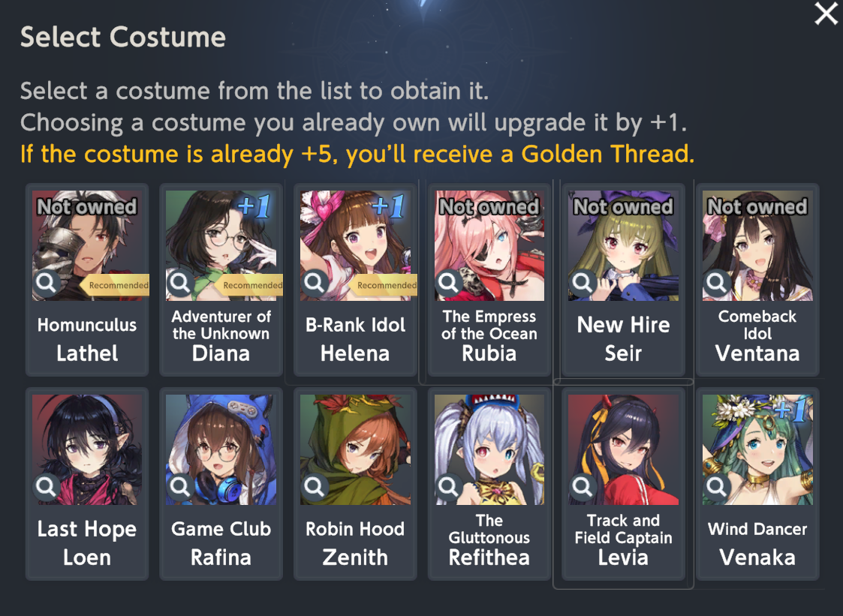Image resolution: width=843 pixels, height=616 pixels.
Task: Open magnifier on Wind Dancer Venaka
Action: 717,487
